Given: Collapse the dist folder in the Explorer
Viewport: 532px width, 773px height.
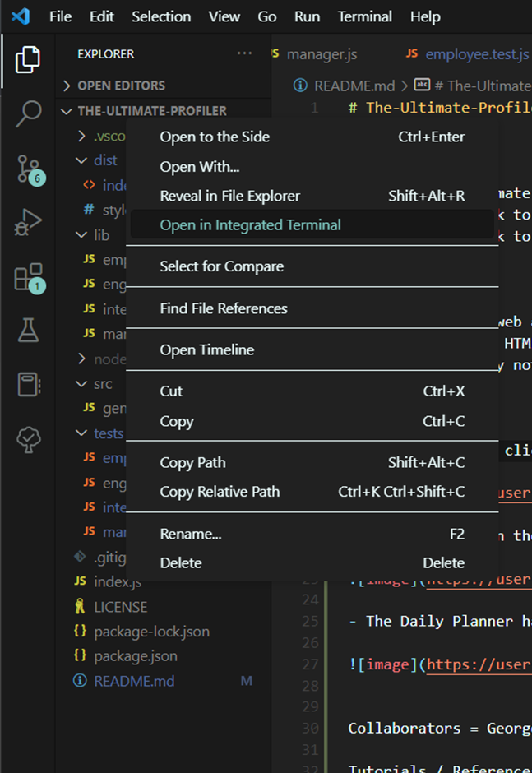Looking at the screenshot, I should 81,160.
